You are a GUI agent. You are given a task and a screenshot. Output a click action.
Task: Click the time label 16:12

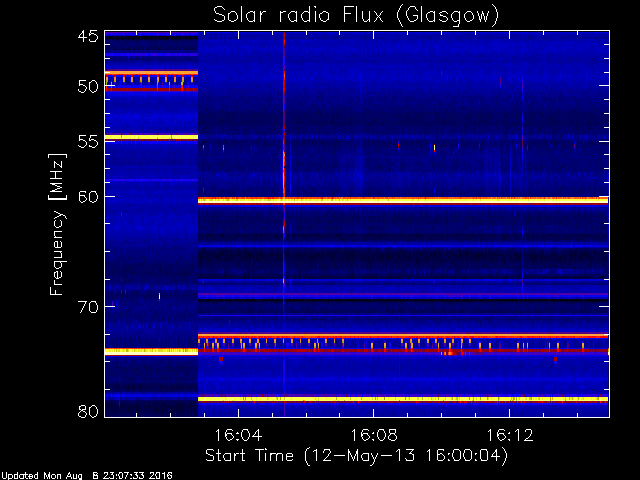coord(510,435)
